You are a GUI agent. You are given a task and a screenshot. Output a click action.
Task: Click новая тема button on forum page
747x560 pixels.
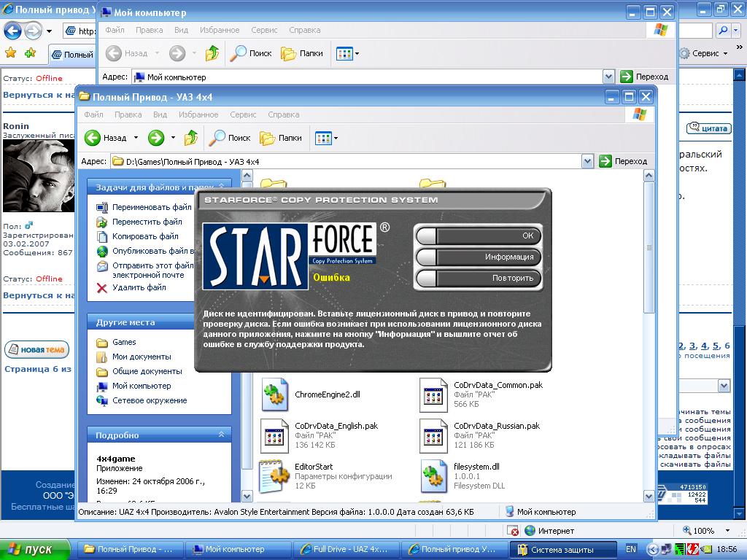coord(36,349)
